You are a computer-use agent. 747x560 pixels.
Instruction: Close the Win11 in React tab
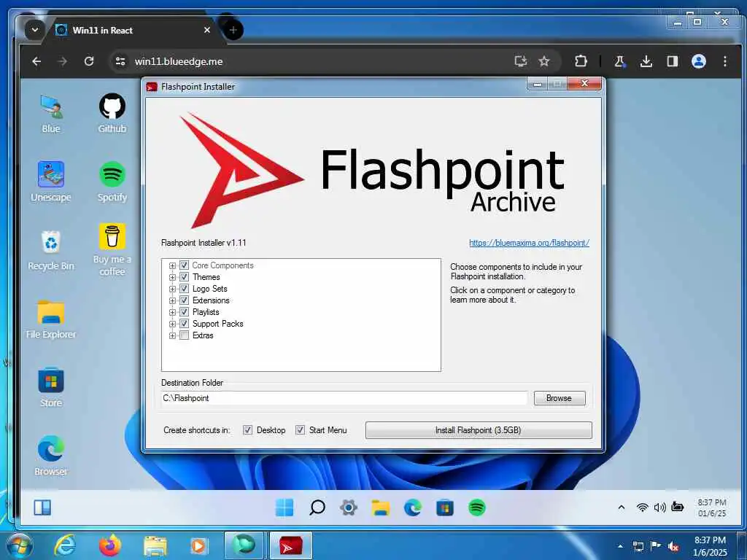206,30
